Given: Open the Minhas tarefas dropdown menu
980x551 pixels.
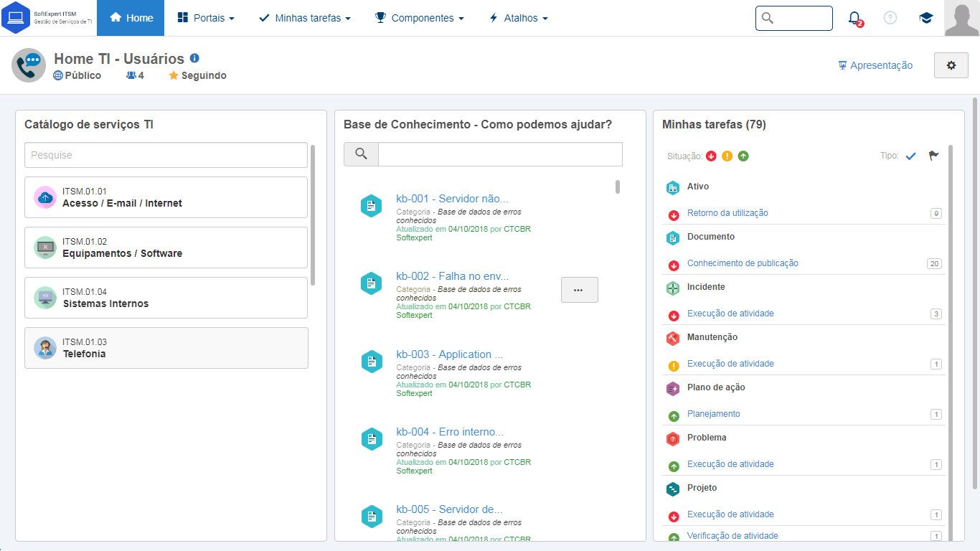Looking at the screenshot, I should 305,18.
